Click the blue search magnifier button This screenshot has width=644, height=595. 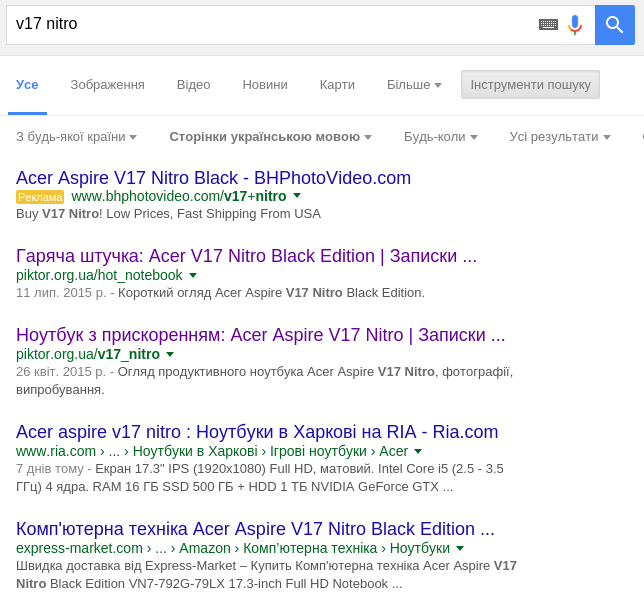(614, 25)
